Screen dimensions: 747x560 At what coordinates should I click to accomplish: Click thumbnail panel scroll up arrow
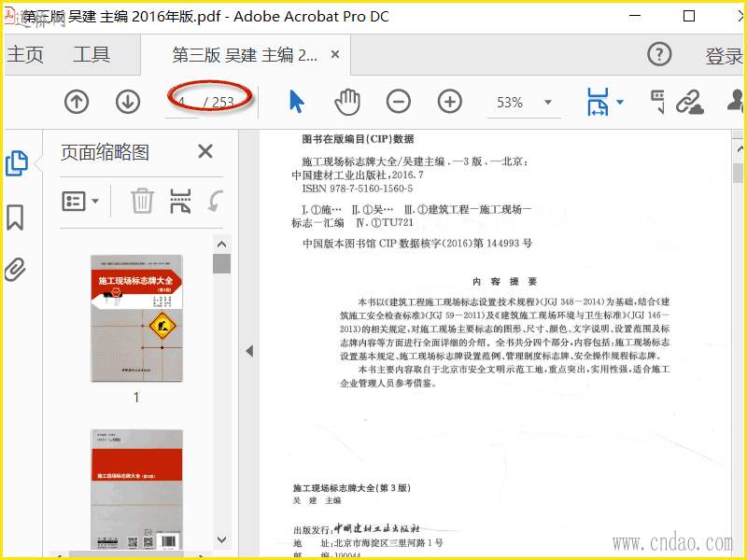221,245
